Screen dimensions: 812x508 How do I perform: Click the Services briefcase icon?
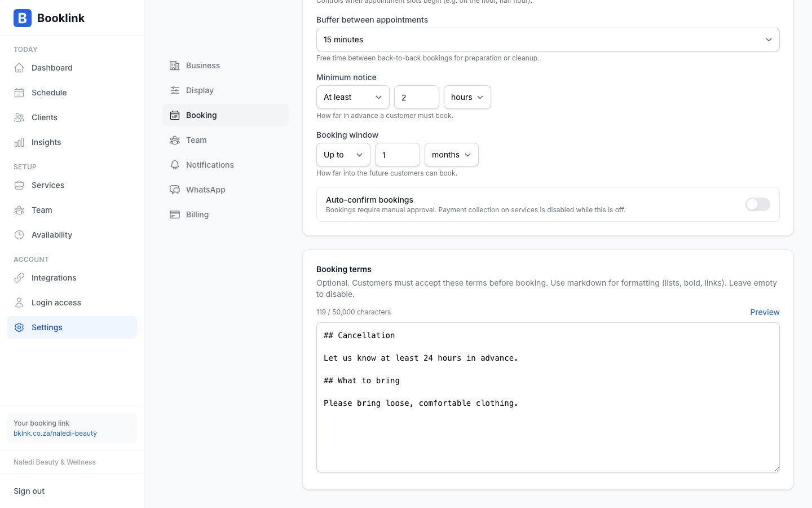pos(19,185)
